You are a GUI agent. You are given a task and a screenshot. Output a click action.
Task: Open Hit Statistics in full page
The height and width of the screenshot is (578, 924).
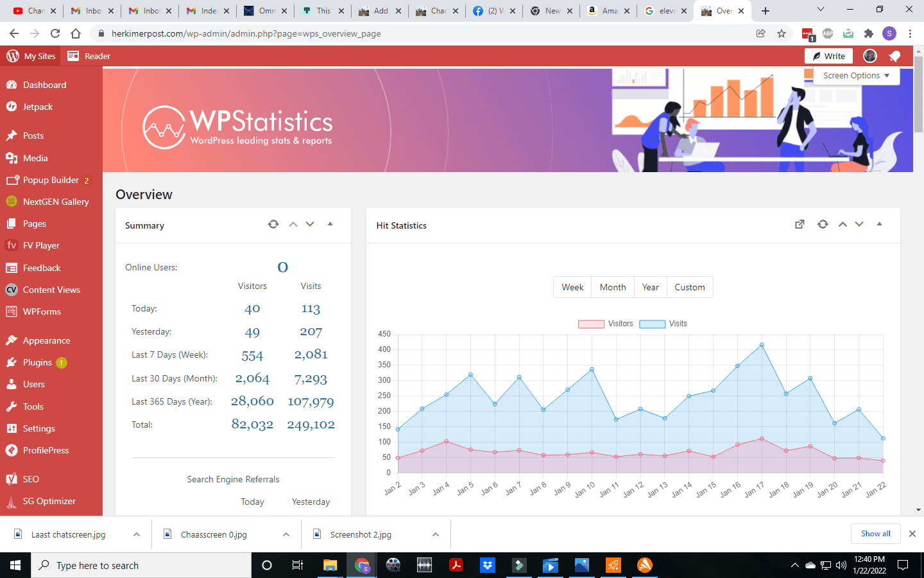coord(800,224)
